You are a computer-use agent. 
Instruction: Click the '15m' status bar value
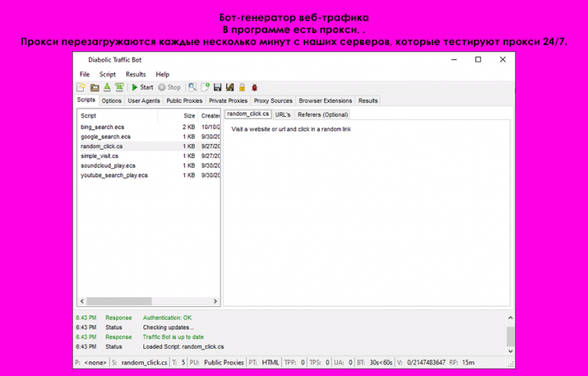click(x=468, y=363)
